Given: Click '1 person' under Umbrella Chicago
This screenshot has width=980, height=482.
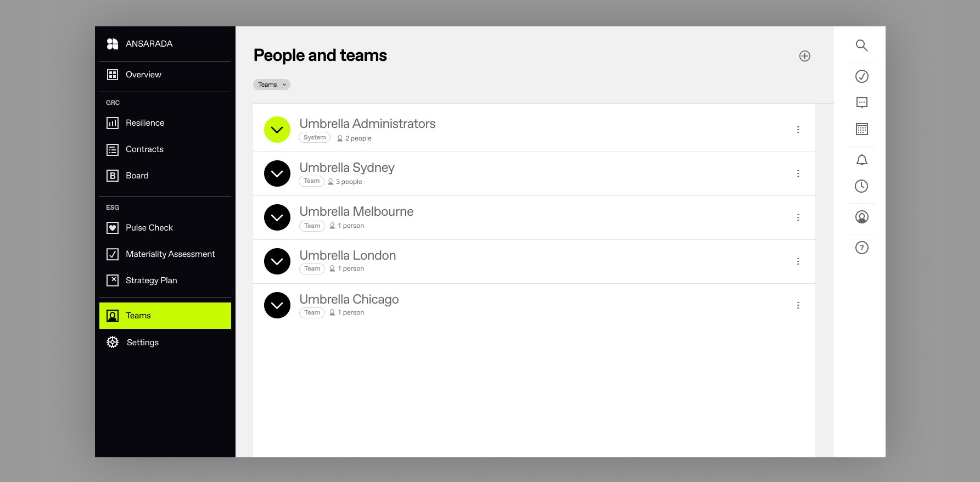Looking at the screenshot, I should pos(351,312).
